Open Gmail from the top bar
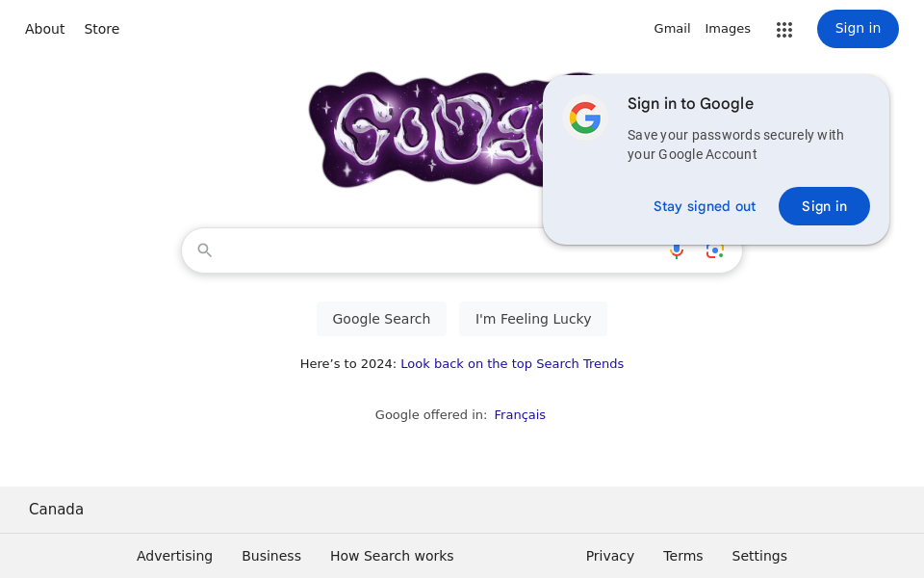Image resolution: width=924 pixels, height=578 pixels. [x=672, y=29]
